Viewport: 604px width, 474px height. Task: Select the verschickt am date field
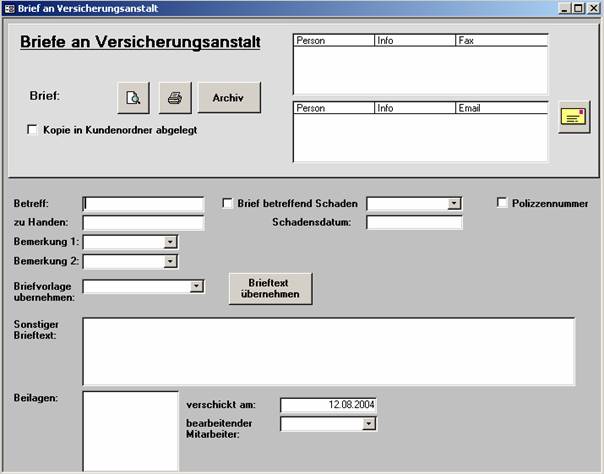point(328,405)
